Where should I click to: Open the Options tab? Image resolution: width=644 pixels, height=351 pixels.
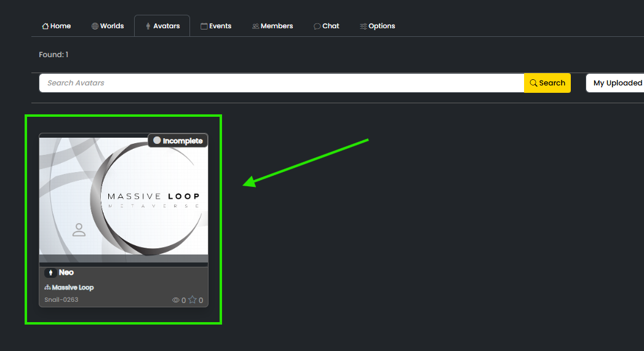point(378,26)
